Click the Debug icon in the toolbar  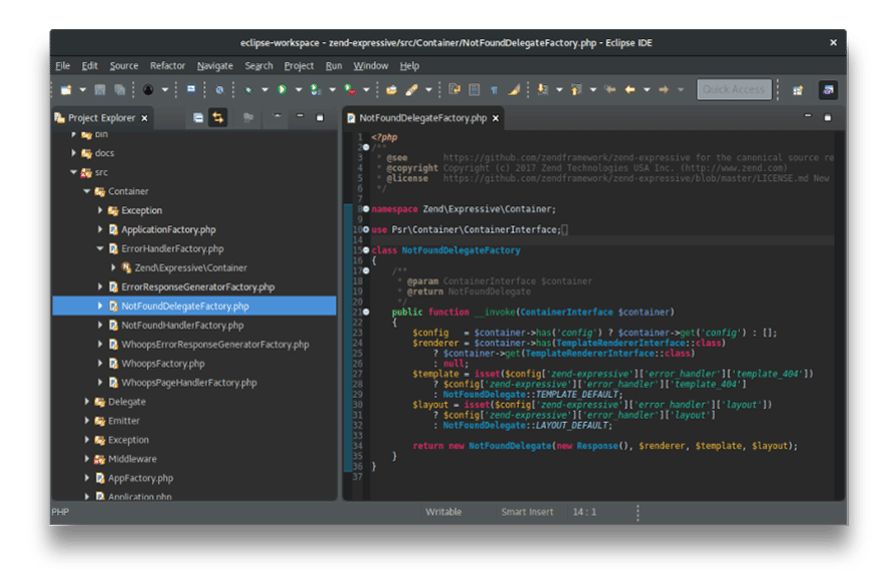pos(248,89)
